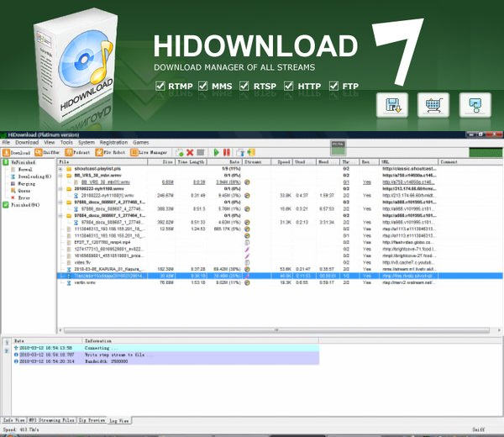This screenshot has height=437, width=504.
Task: Open the View menu
Action: (x=50, y=142)
